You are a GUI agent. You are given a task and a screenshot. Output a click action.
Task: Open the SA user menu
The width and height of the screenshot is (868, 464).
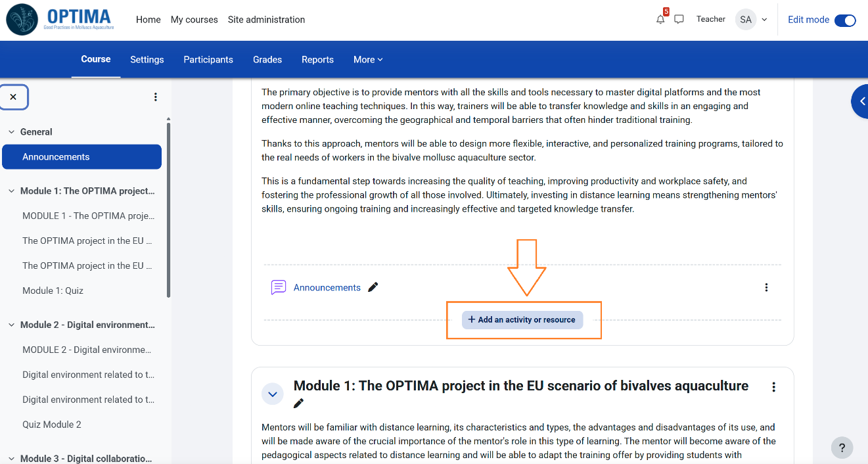(752, 20)
